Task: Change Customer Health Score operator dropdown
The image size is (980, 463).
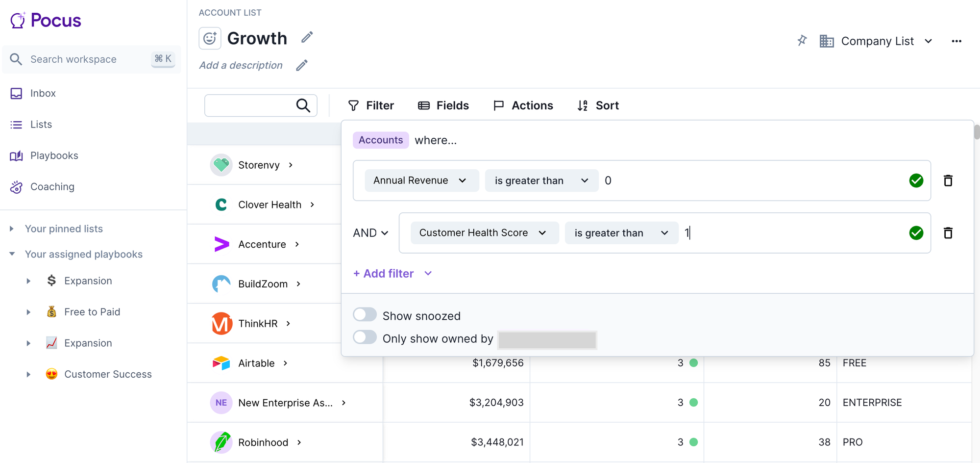Action: click(x=621, y=233)
